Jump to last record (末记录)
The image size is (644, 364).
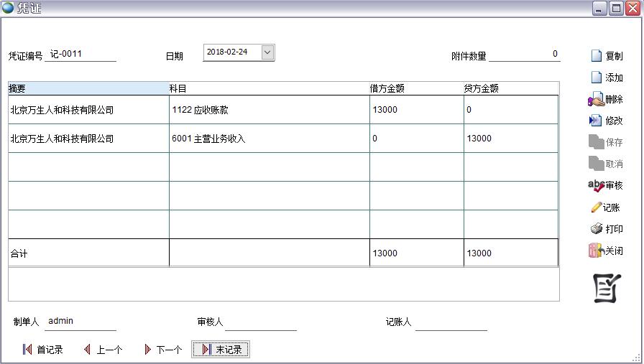click(221, 350)
